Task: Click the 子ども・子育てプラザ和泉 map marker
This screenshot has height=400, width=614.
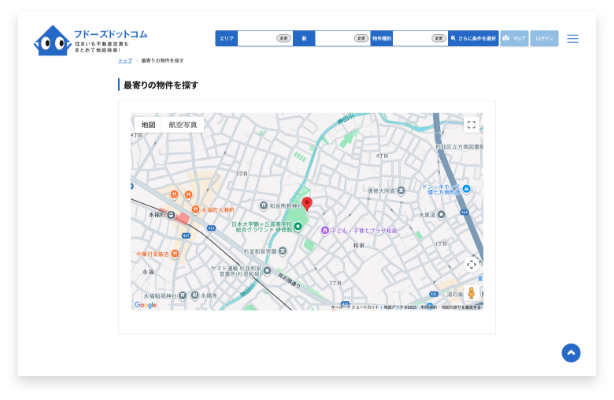Action: (x=325, y=230)
